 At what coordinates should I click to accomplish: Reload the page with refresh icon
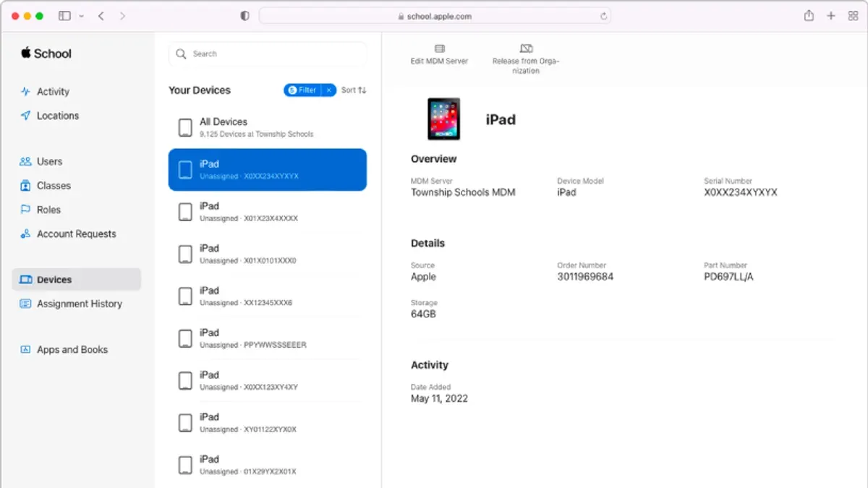coord(603,16)
